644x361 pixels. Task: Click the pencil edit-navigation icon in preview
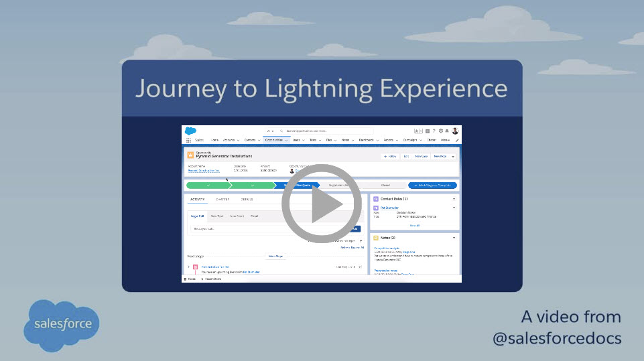point(457,140)
